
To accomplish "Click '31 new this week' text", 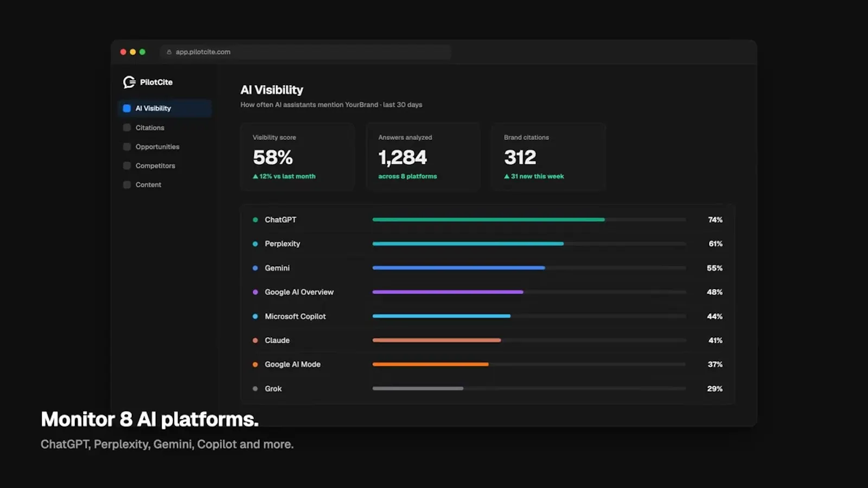I will coord(538,176).
